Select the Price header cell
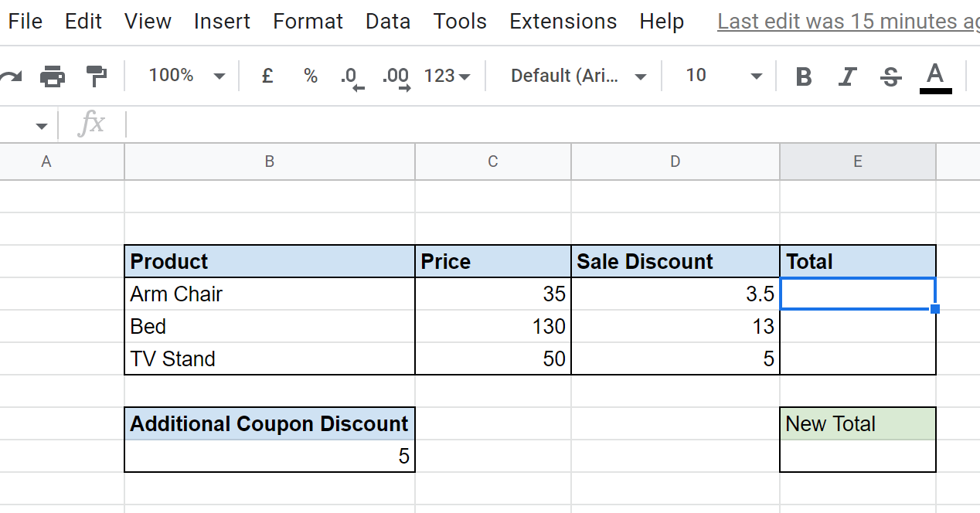This screenshot has height=513, width=980. click(x=493, y=261)
